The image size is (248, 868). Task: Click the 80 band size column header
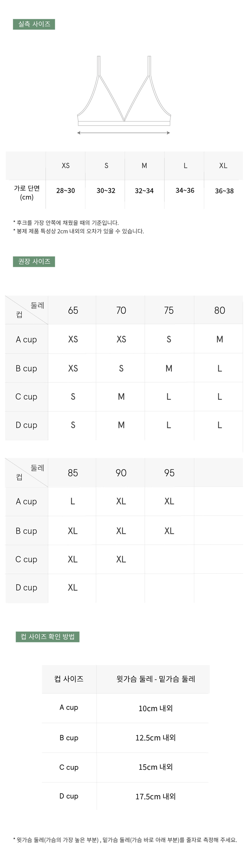coord(219,310)
